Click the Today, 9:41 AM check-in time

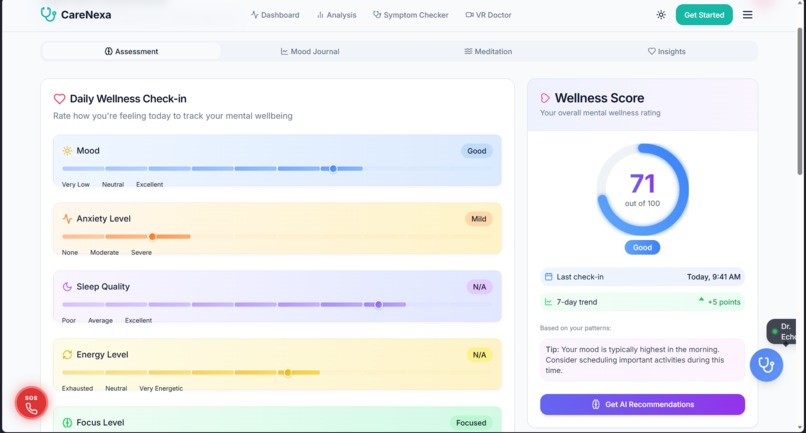pyautogui.click(x=713, y=277)
